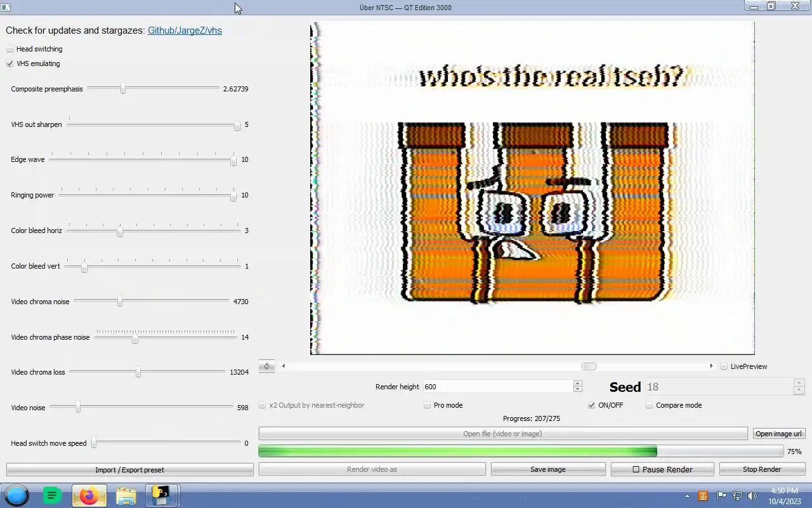Stop the render with Stop Render
This screenshot has height=508, width=812.
762,469
